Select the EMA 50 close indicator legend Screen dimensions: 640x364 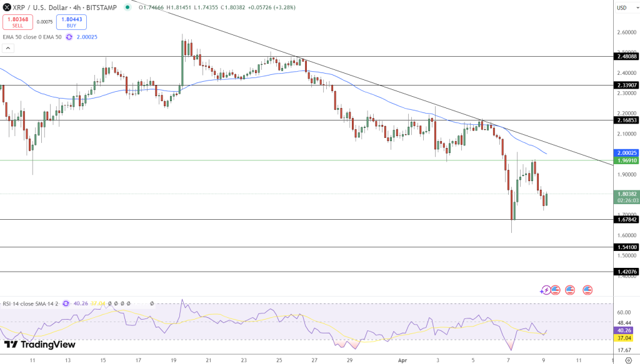32,37
